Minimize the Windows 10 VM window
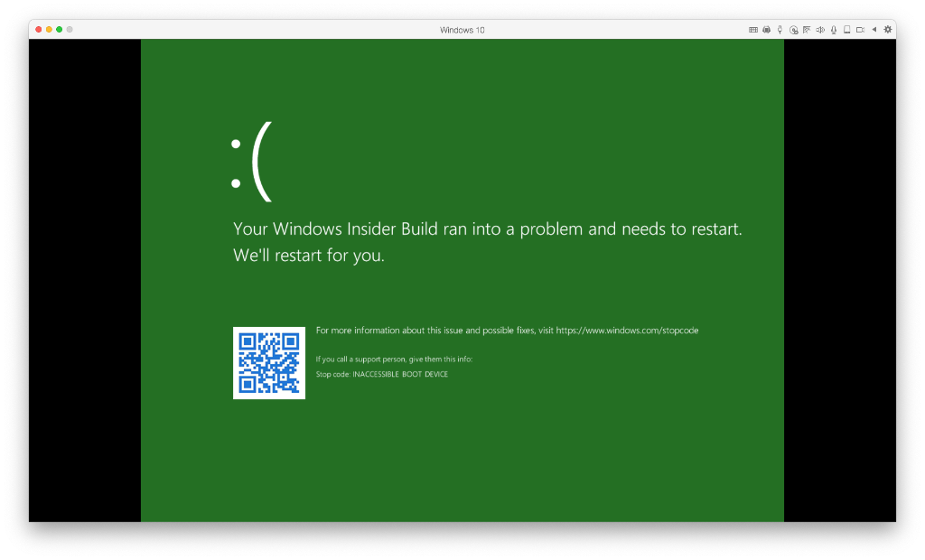This screenshot has height=560, width=925. (49, 30)
